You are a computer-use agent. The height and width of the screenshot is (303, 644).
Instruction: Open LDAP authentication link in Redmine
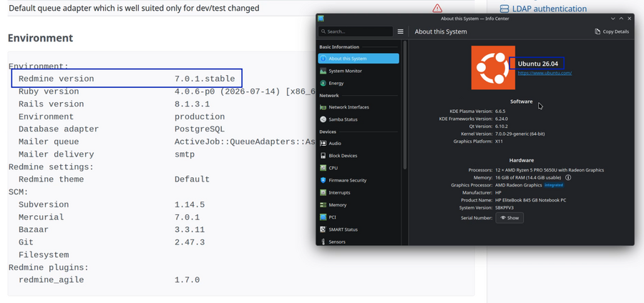(549, 9)
